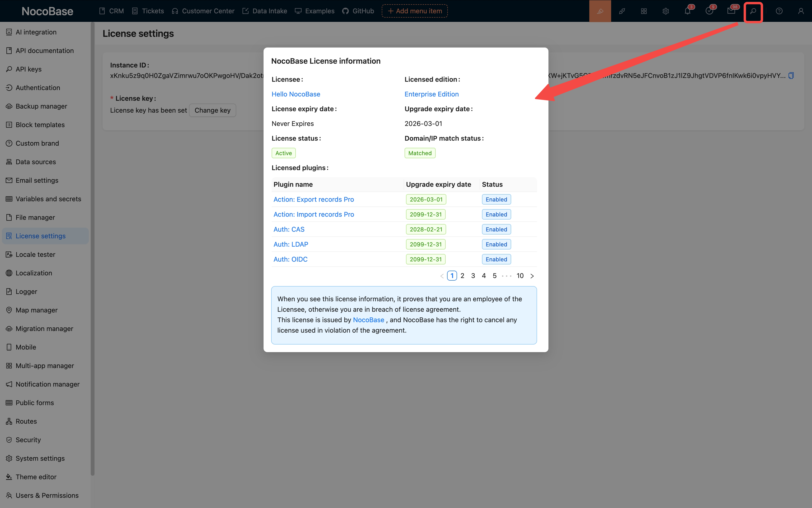Open Notification manager
The height and width of the screenshot is (508, 812).
(x=45, y=384)
